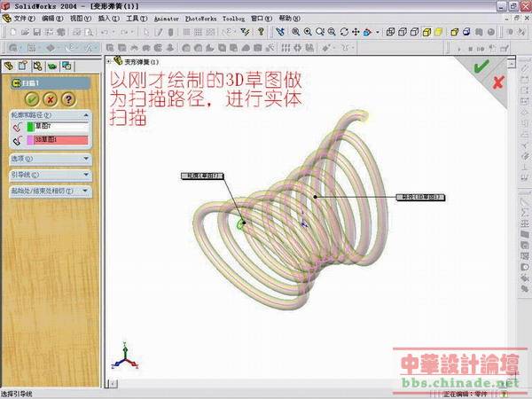
Task: Collapse the Profile and Path section
Action: coord(86,115)
